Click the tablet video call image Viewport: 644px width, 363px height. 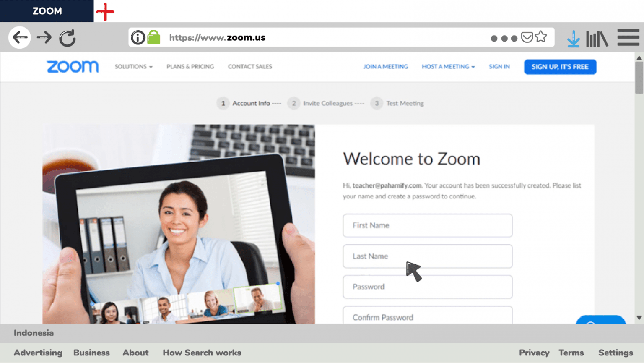pos(179,224)
